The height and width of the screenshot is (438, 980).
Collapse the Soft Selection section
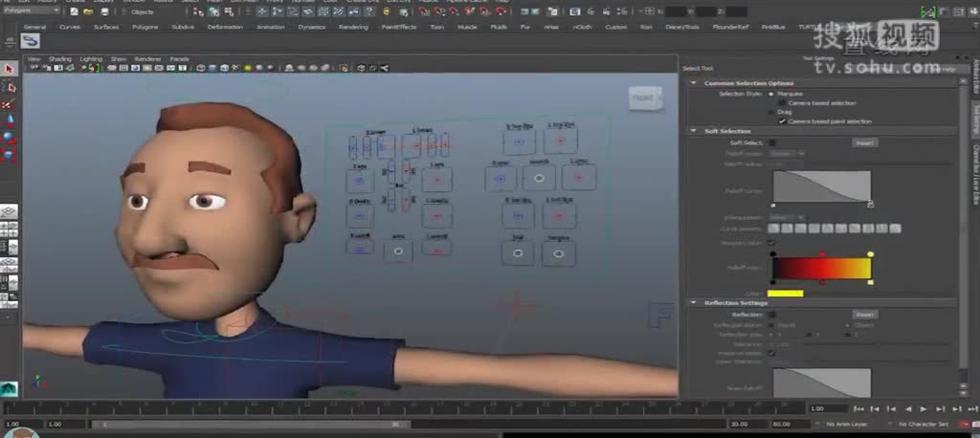click(693, 131)
